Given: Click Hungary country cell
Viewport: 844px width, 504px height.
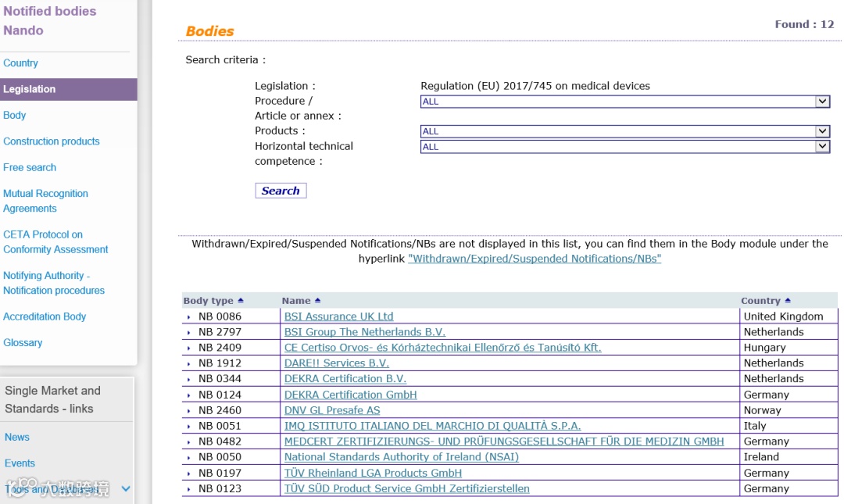Looking at the screenshot, I should 764,348.
